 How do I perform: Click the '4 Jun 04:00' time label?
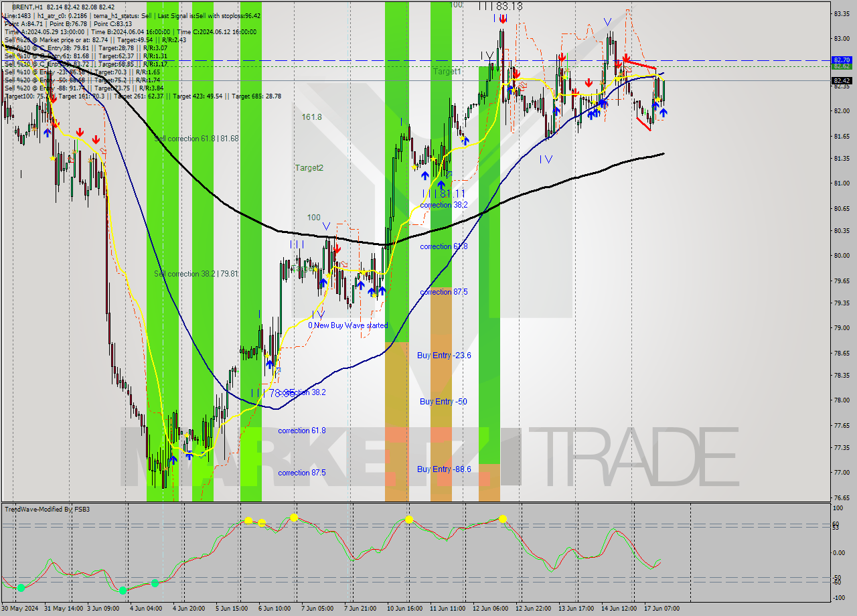[146, 609]
